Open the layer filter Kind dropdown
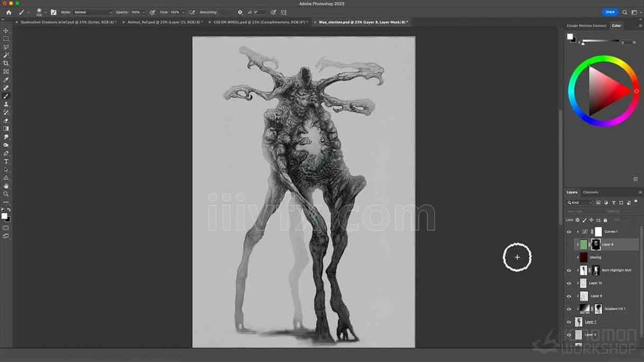Viewport: 644px width, 362px height. (579, 203)
